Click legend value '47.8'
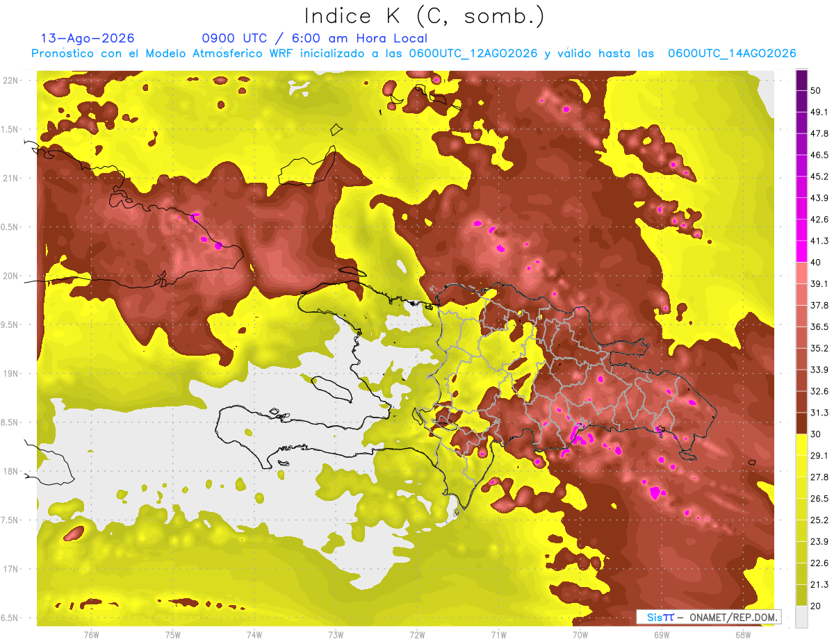This screenshot has width=834, height=644. [819, 133]
